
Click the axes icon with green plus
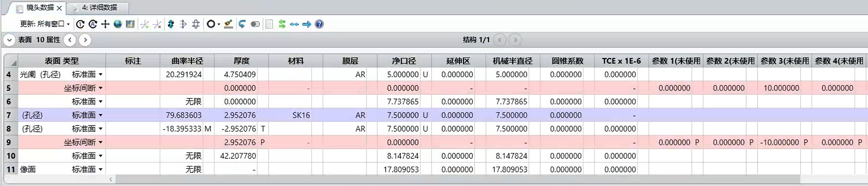tap(145, 24)
